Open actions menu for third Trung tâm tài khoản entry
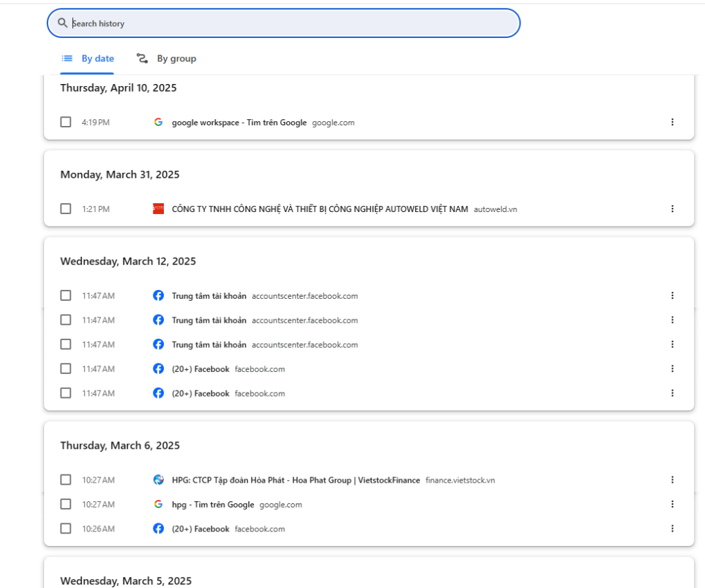Viewport: 705px width, 588px height. point(672,344)
